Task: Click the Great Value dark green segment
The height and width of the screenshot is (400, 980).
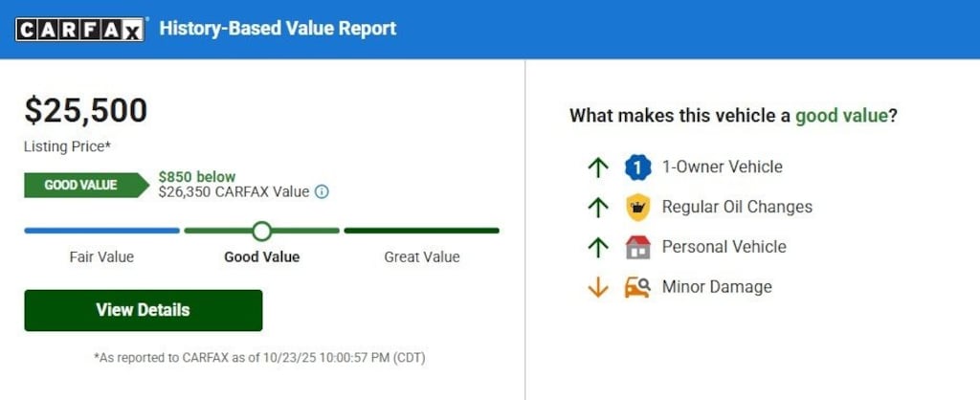Action: point(421,231)
